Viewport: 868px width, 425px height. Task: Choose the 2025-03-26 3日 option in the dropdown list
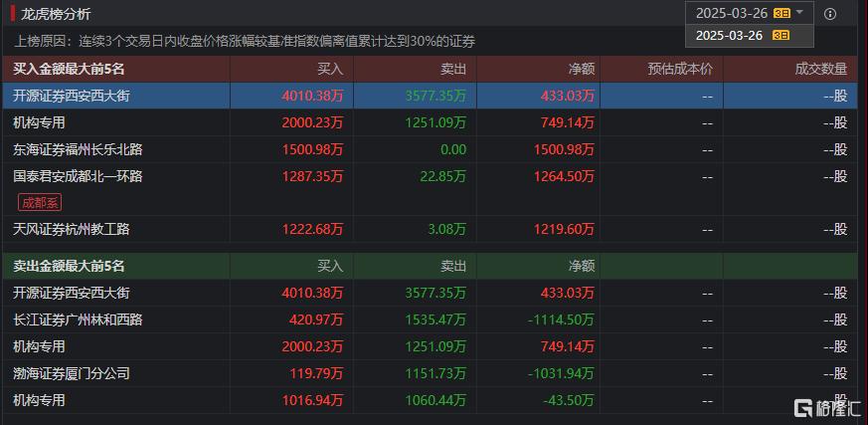click(x=749, y=36)
